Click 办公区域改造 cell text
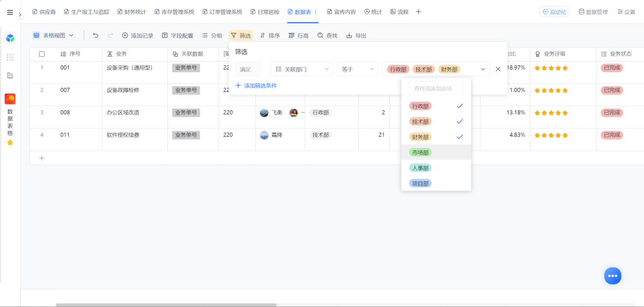 pos(123,112)
